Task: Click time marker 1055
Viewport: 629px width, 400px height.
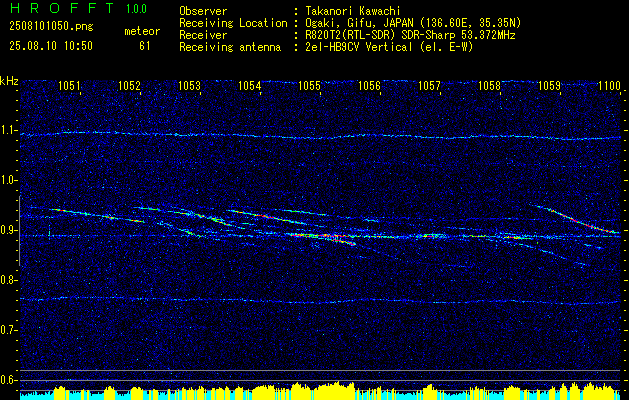Action: click(x=310, y=86)
